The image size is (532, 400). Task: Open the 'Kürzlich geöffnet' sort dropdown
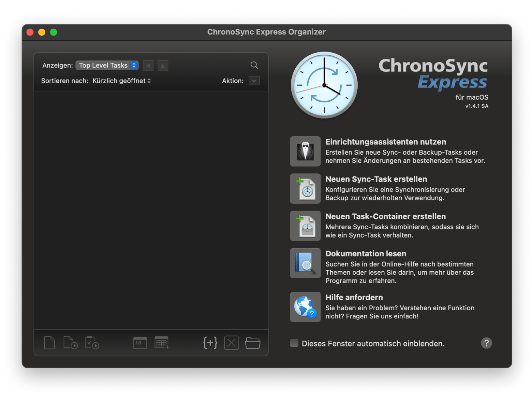pos(122,81)
